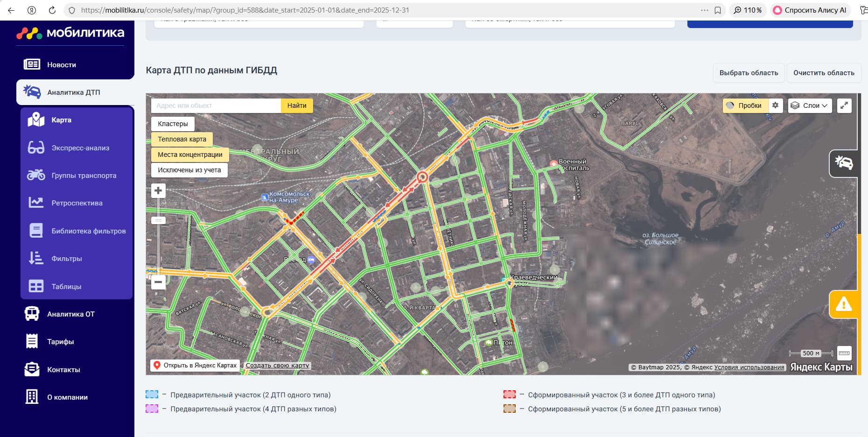
Task: Click the browser bookmark icon
Action: (718, 10)
